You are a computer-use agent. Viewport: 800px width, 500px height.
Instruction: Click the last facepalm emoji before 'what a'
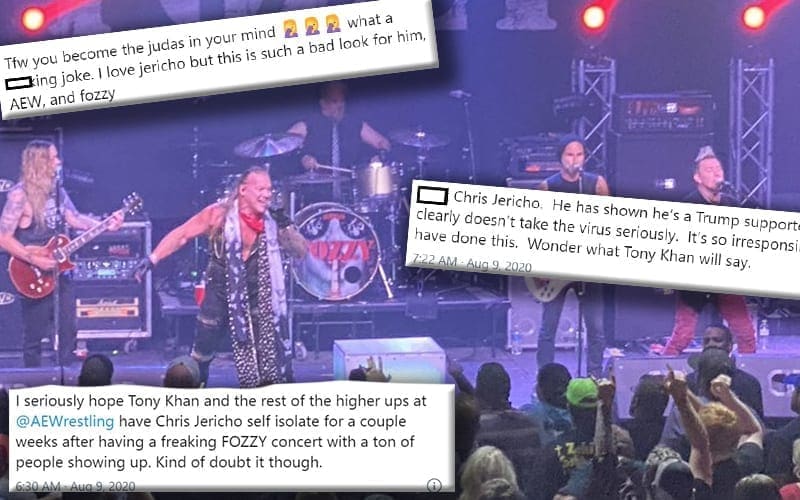point(333,23)
